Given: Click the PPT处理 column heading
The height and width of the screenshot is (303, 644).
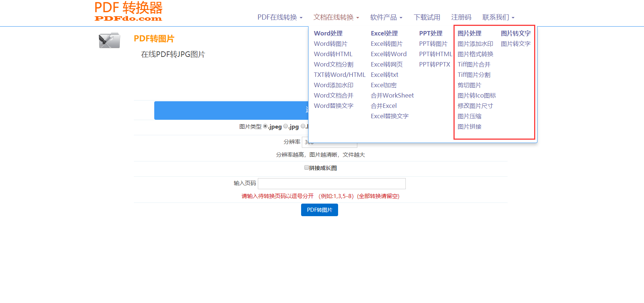Looking at the screenshot, I should pyautogui.click(x=431, y=33).
